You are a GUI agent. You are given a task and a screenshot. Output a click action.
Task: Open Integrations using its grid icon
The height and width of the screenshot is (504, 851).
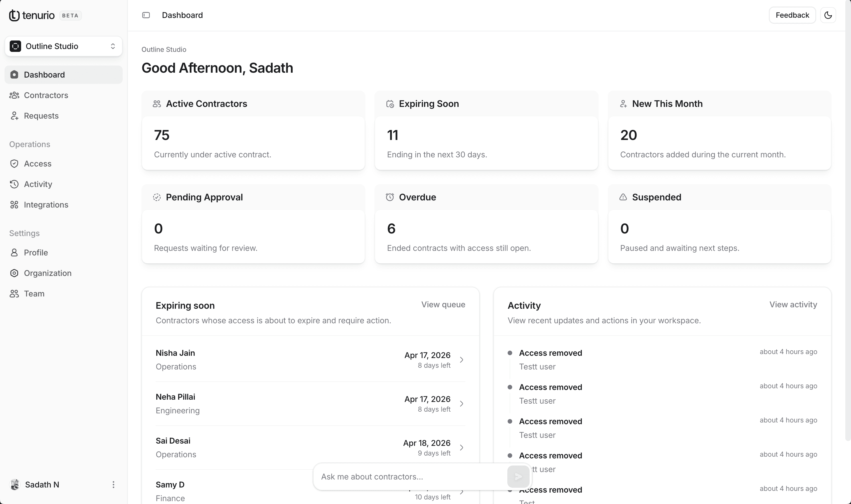click(14, 205)
